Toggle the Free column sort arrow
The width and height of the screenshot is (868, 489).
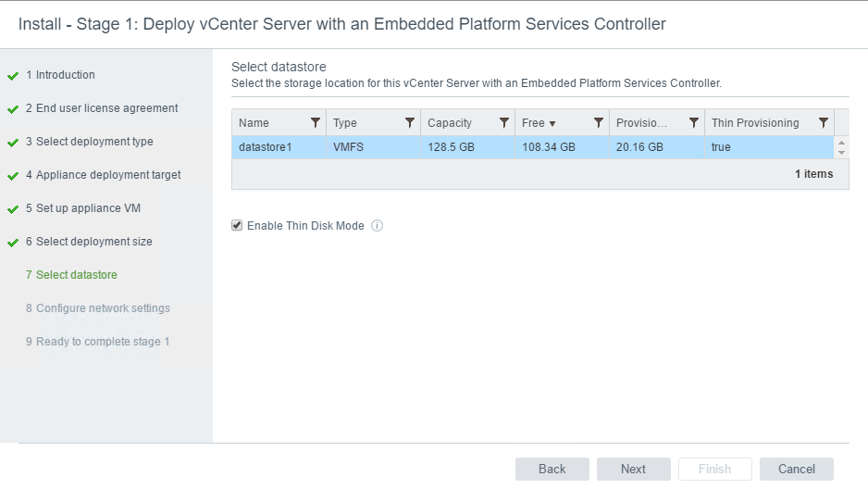[552, 123]
